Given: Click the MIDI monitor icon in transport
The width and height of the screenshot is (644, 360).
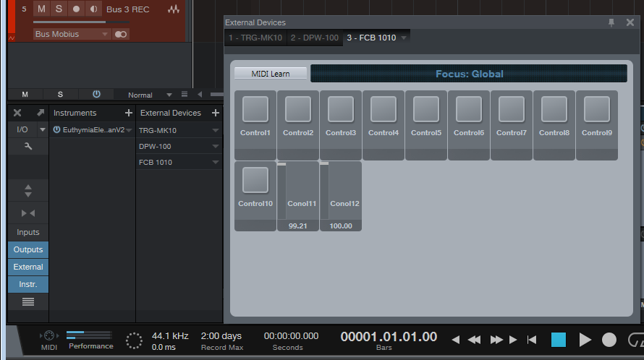Looking at the screenshot, I should [49, 335].
